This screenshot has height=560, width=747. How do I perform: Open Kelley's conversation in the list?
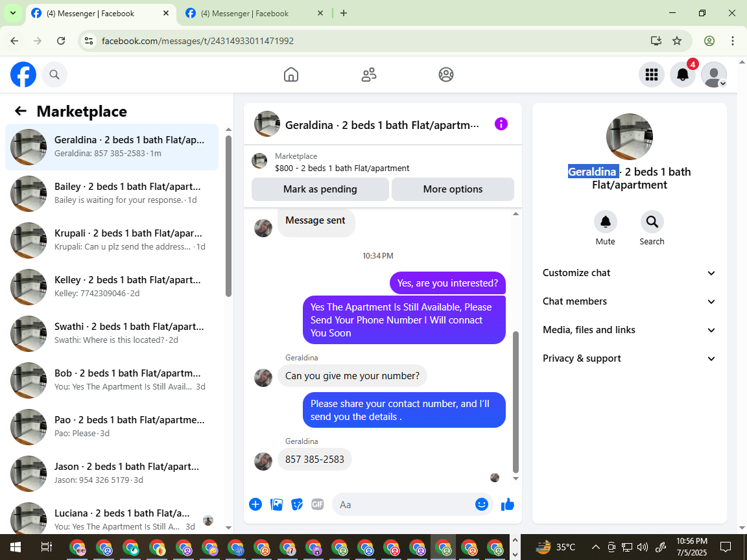(x=112, y=286)
